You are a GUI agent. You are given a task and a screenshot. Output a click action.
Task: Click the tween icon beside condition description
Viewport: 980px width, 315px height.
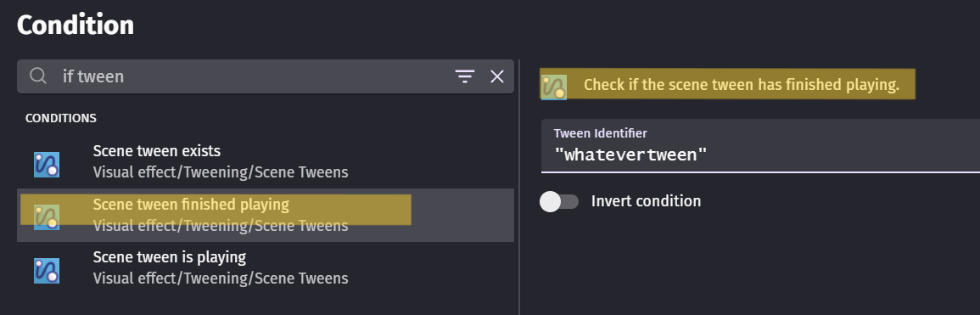coord(554,87)
